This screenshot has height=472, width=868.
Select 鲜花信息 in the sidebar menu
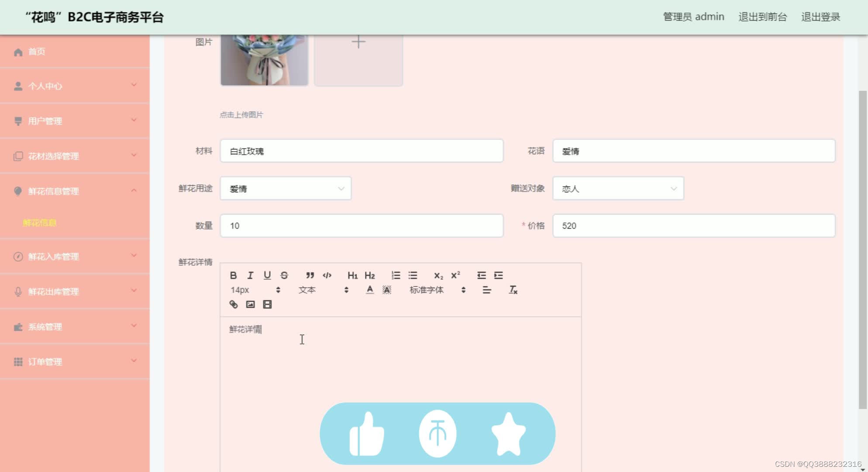click(40, 222)
